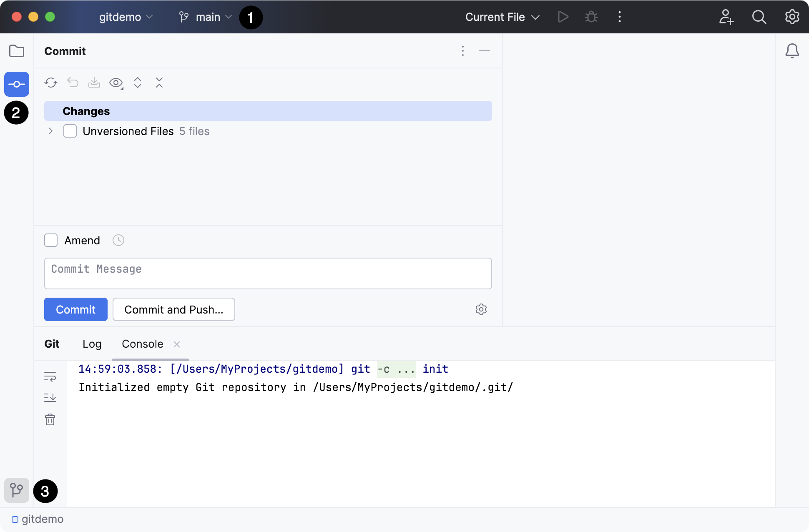
Task: Select the Rollback changes icon
Action: pos(73,83)
